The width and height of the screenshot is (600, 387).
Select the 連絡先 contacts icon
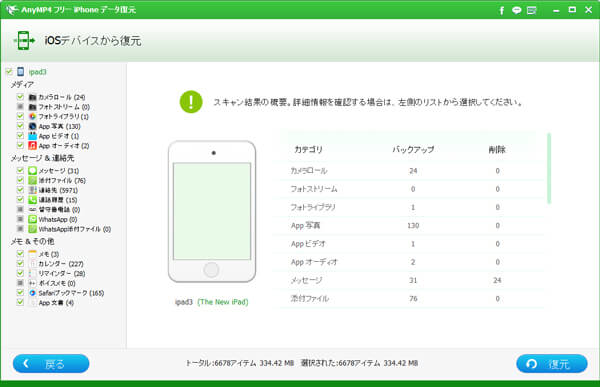33,190
